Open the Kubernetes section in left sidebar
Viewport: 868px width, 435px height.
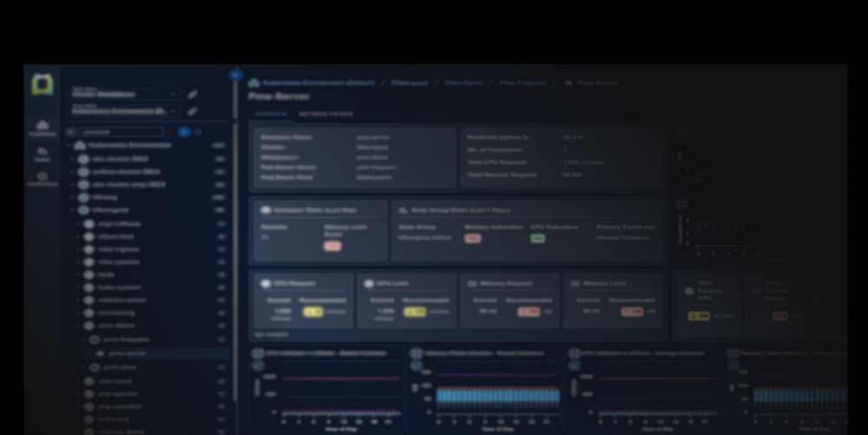click(x=42, y=127)
